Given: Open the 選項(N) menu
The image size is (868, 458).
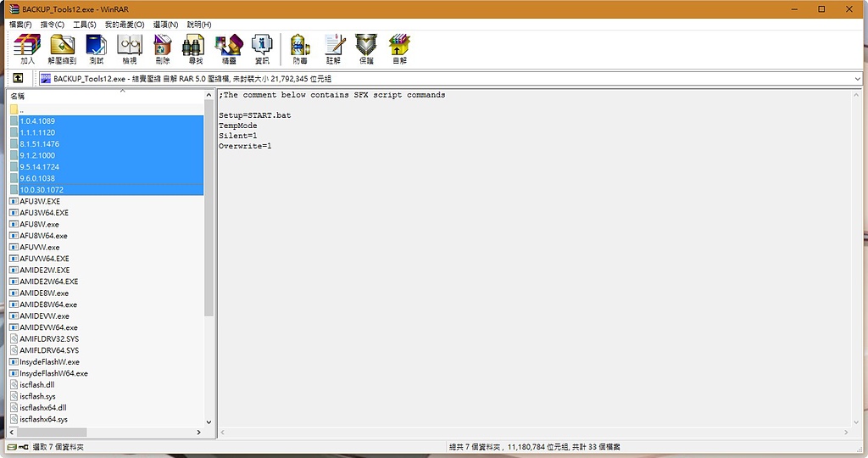Looking at the screenshot, I should click(165, 25).
